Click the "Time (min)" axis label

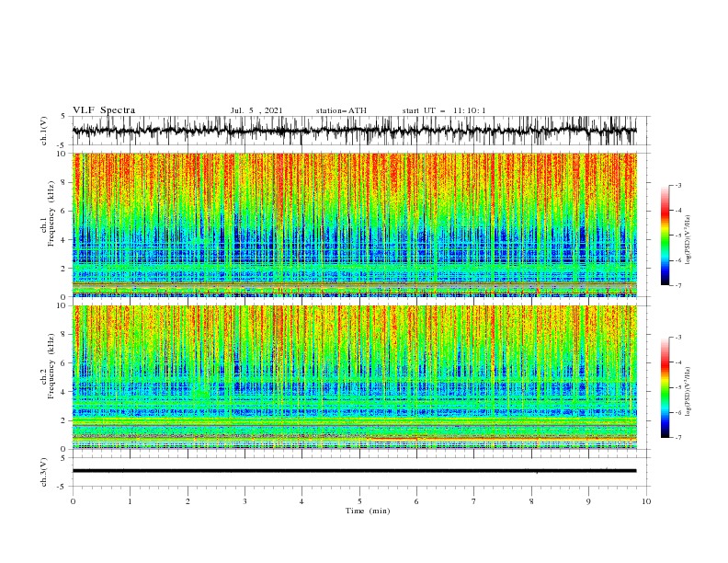click(x=368, y=511)
